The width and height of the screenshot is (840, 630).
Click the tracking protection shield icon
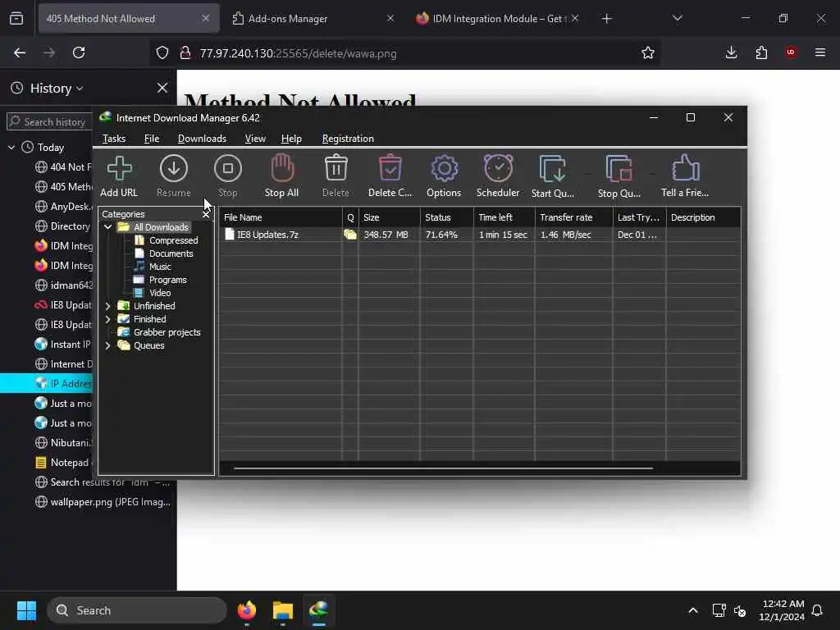[162, 52]
